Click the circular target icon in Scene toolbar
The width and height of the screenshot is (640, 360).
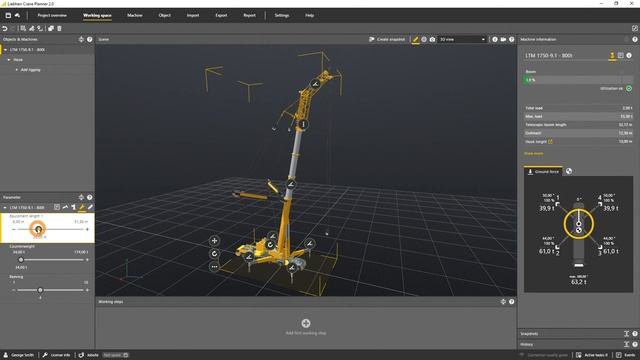click(x=424, y=40)
